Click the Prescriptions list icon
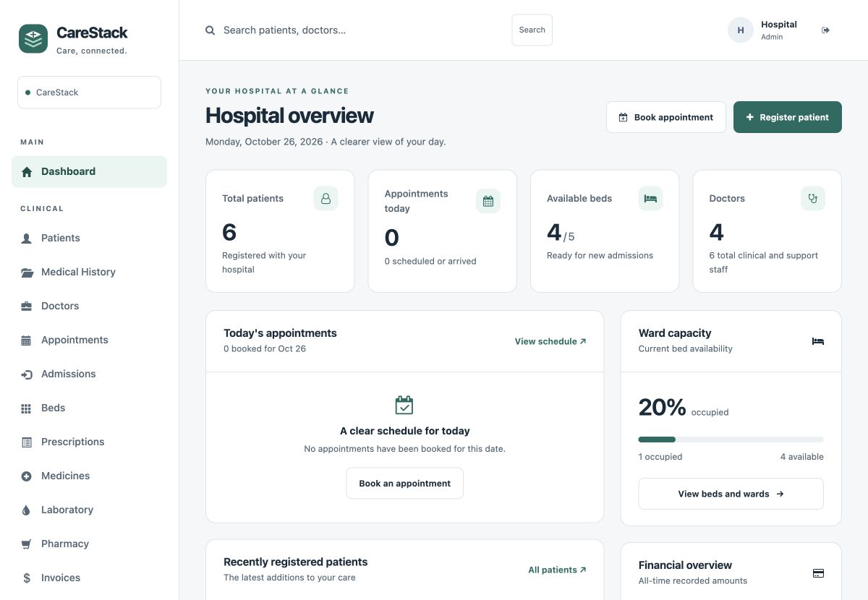The image size is (868, 600). [27, 442]
